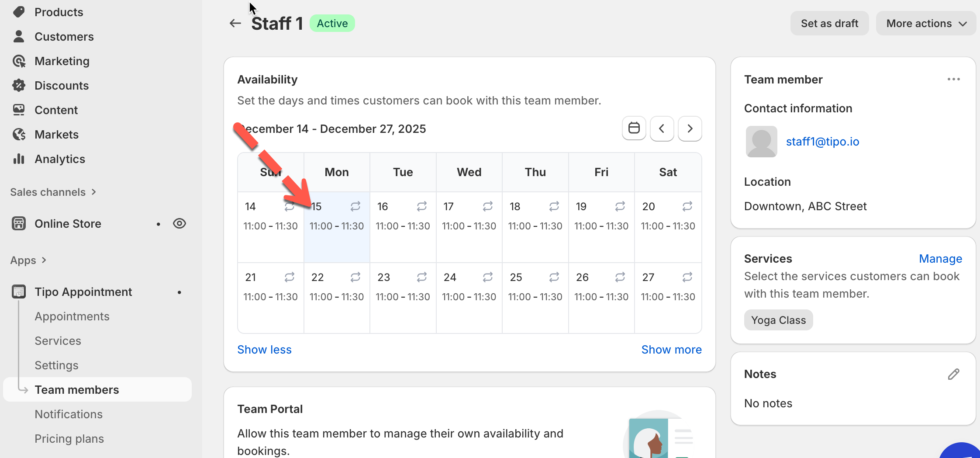The width and height of the screenshot is (980, 458).
Task: Open Appointments under Tipo Appointment
Action: pyautogui.click(x=72, y=316)
